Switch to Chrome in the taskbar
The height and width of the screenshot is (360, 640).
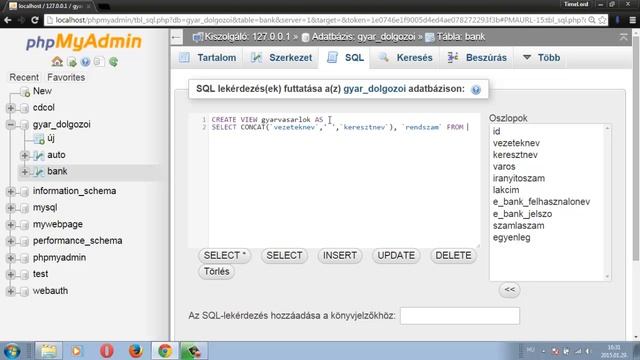pyautogui.click(x=165, y=351)
